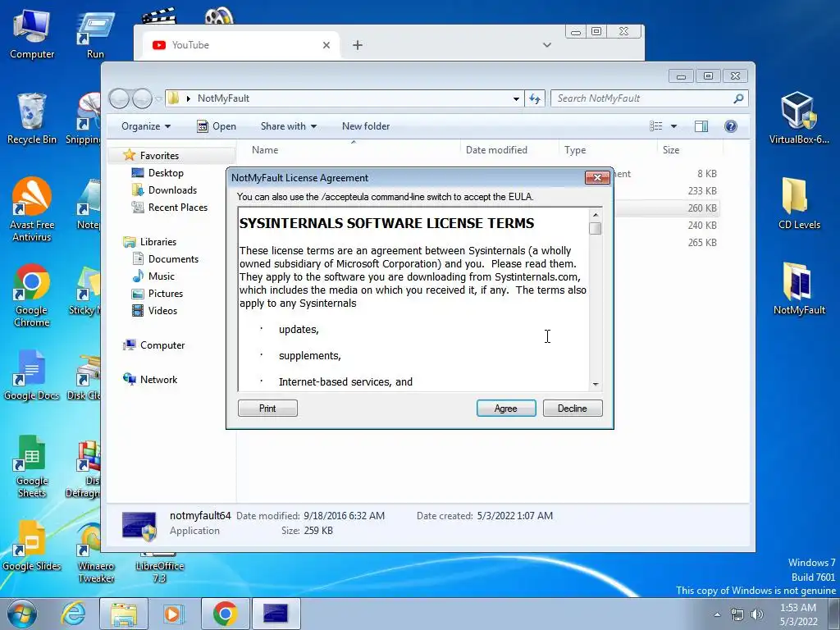
Task: Open the address bar history dropdown
Action: pos(516,98)
